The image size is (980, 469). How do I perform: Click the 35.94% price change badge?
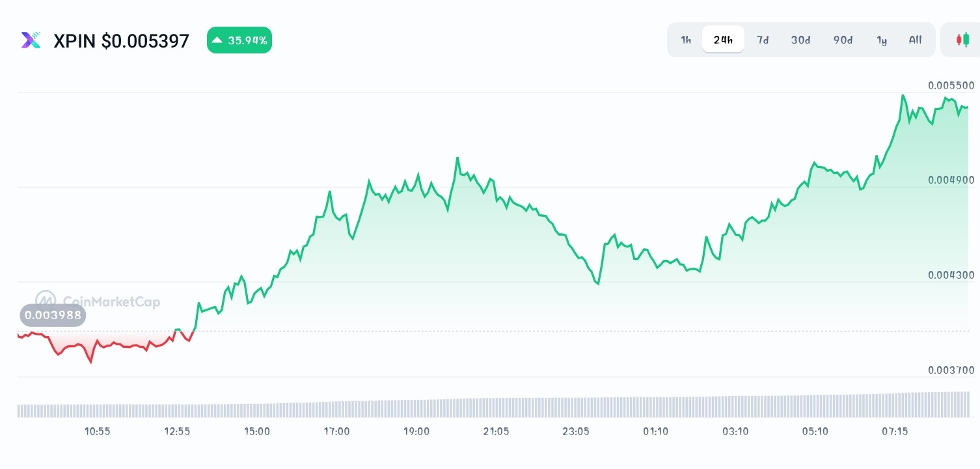(239, 40)
